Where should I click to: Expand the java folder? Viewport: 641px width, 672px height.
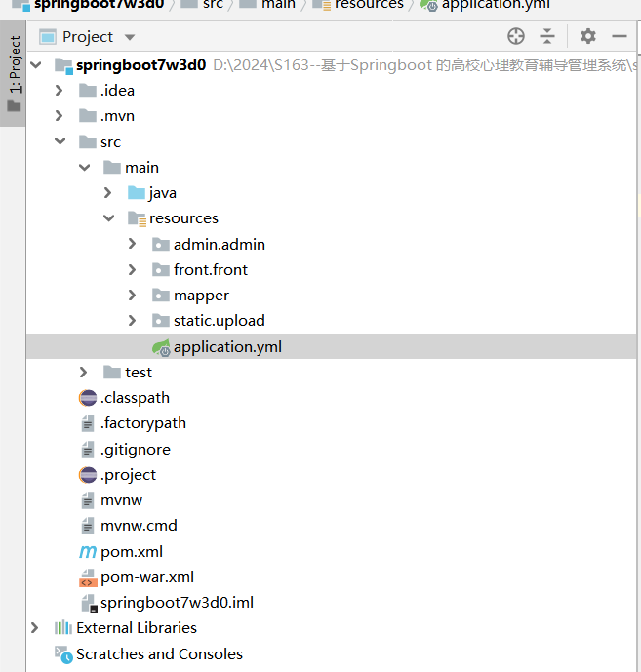108,193
